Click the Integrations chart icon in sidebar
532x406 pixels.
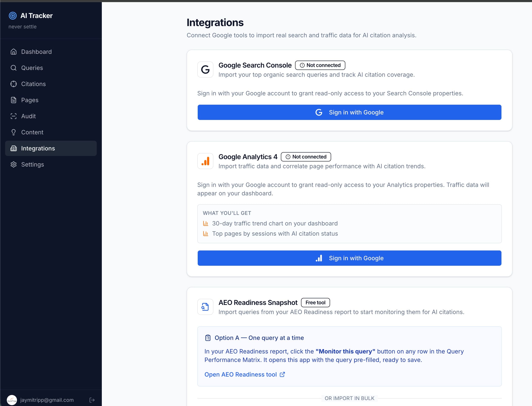tap(14, 148)
